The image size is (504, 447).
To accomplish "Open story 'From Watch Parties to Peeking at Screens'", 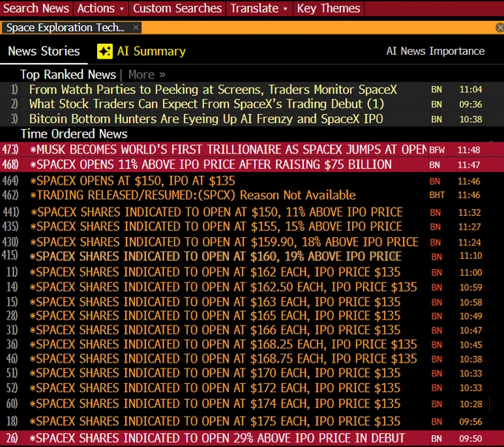I will pos(213,90).
